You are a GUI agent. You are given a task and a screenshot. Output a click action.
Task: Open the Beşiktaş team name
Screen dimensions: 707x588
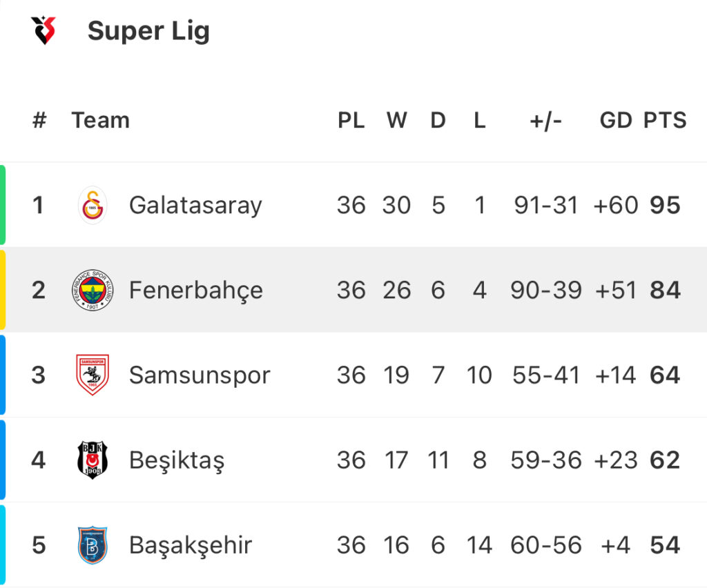[x=177, y=460]
